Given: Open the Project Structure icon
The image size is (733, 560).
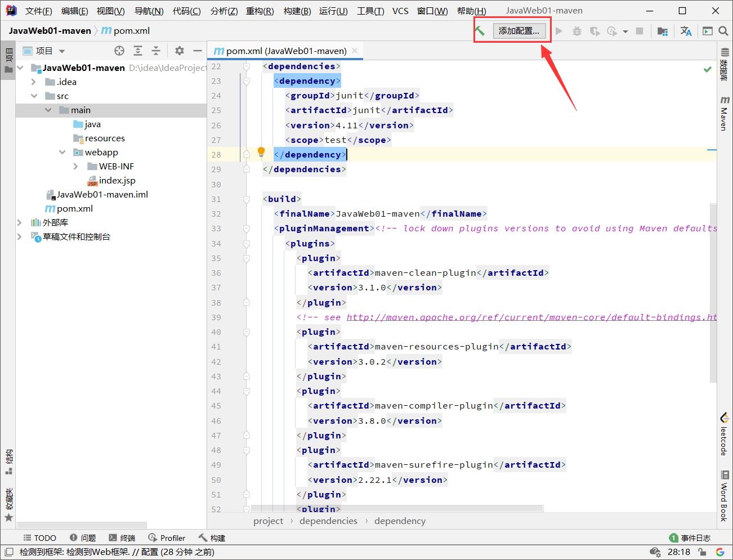Looking at the screenshot, I should [x=663, y=31].
